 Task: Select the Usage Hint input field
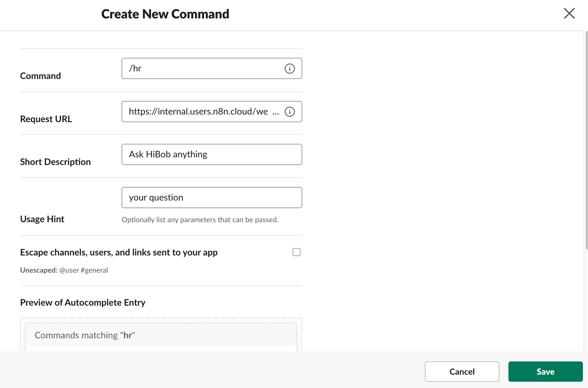[212, 197]
